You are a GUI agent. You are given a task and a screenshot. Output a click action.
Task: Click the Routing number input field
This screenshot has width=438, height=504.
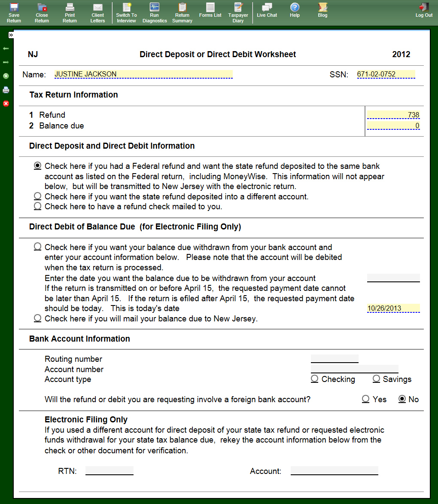click(334, 358)
